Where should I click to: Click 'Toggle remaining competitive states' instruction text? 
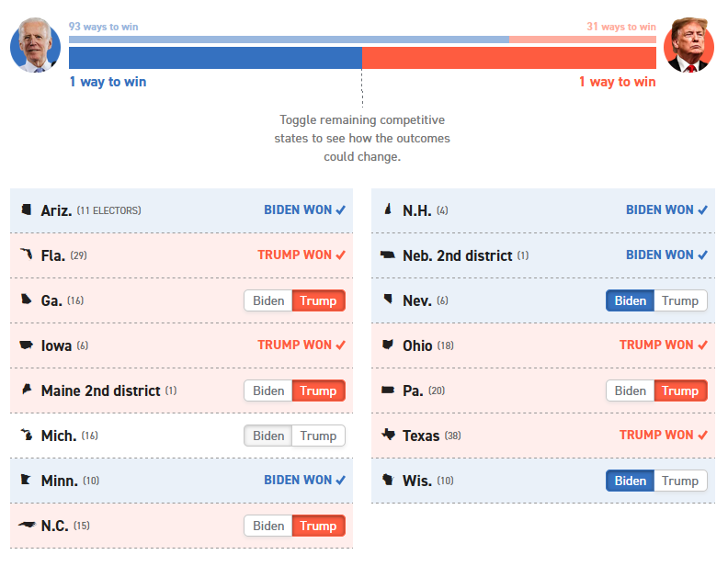362,138
